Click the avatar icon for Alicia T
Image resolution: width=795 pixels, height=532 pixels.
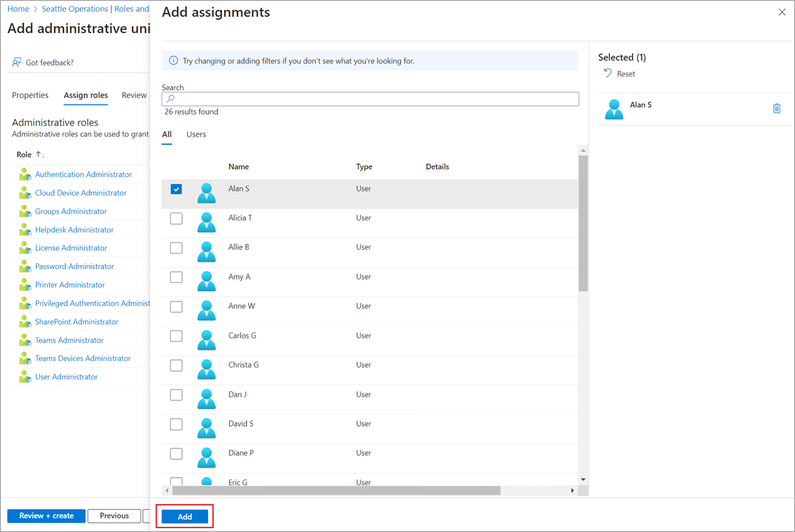click(x=207, y=223)
